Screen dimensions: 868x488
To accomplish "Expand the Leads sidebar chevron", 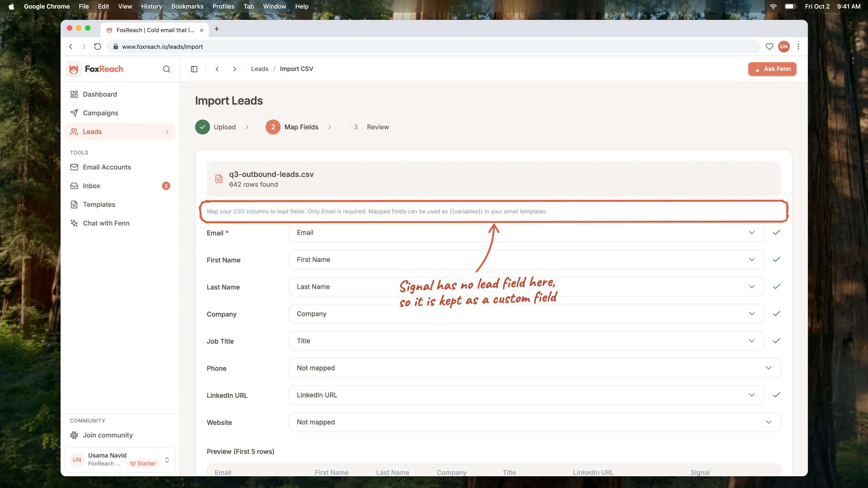I will tap(167, 132).
